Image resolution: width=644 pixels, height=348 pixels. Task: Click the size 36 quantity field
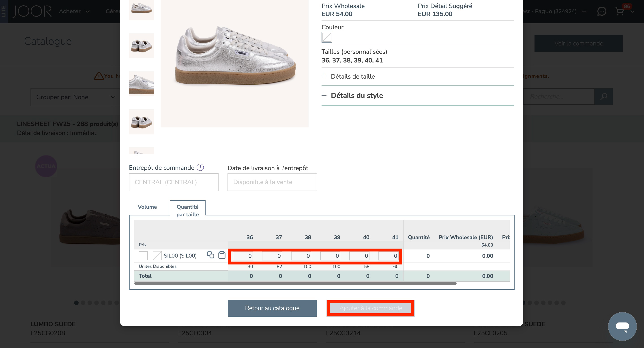click(x=243, y=256)
